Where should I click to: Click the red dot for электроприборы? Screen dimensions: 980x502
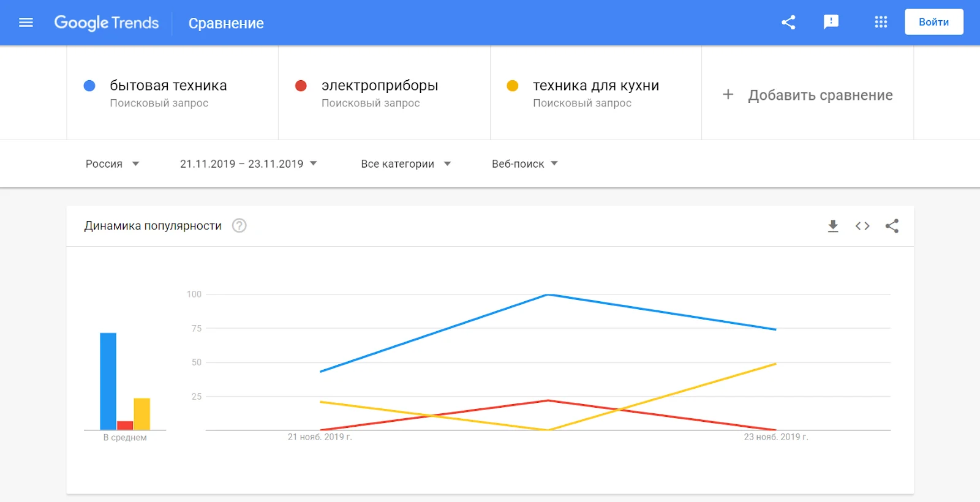click(x=301, y=86)
